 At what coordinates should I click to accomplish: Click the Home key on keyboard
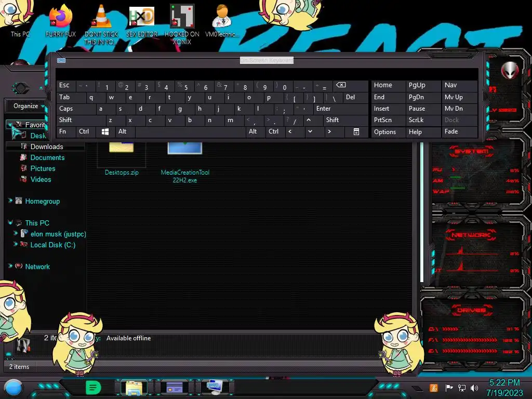pos(389,85)
